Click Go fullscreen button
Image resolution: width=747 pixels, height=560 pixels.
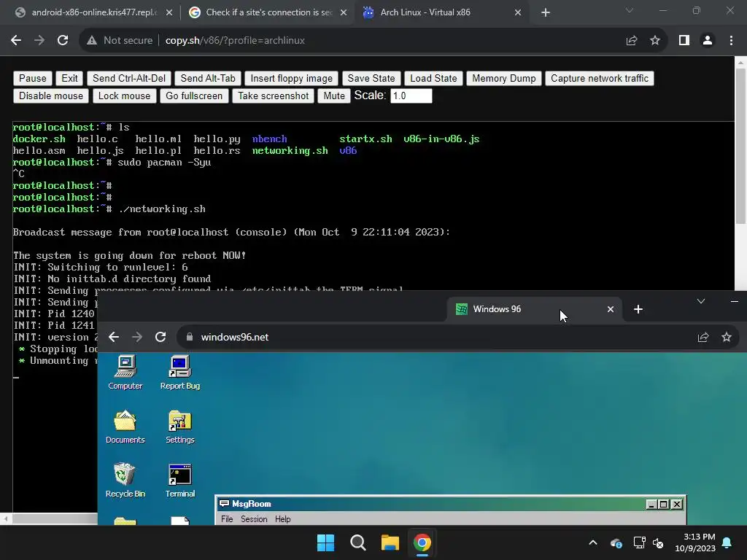[194, 96]
